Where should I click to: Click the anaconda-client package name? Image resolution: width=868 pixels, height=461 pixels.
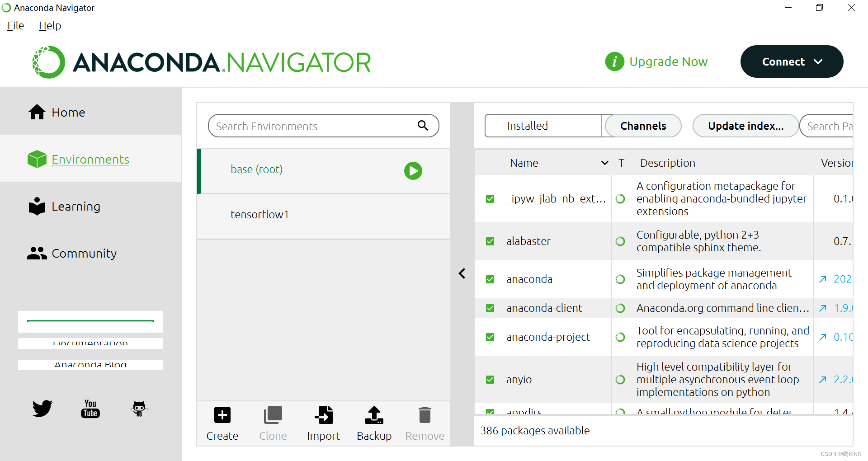pyautogui.click(x=544, y=308)
